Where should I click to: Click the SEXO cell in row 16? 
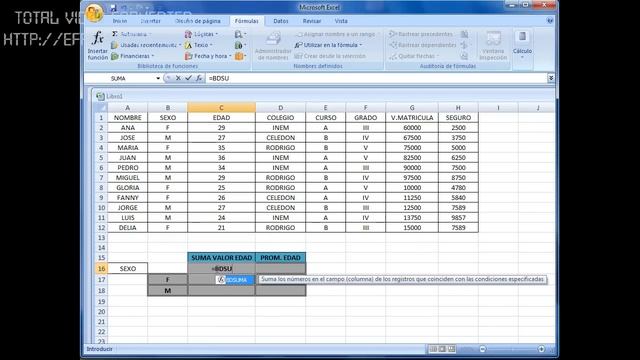[x=128, y=269]
